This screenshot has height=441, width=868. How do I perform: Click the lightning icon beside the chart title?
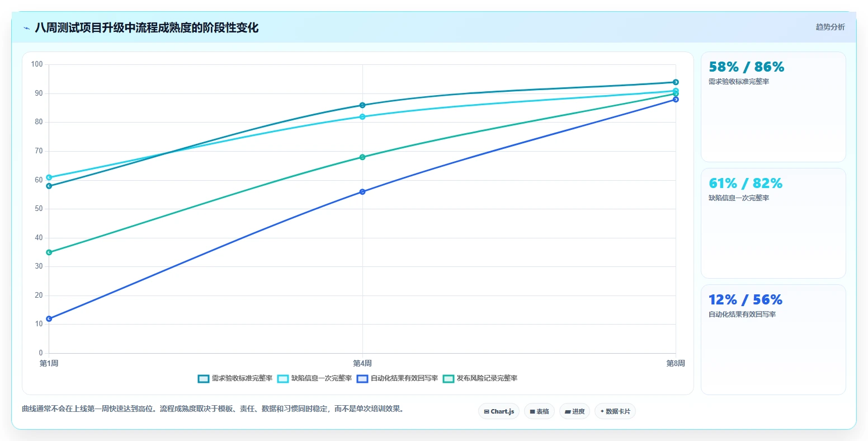(26, 28)
